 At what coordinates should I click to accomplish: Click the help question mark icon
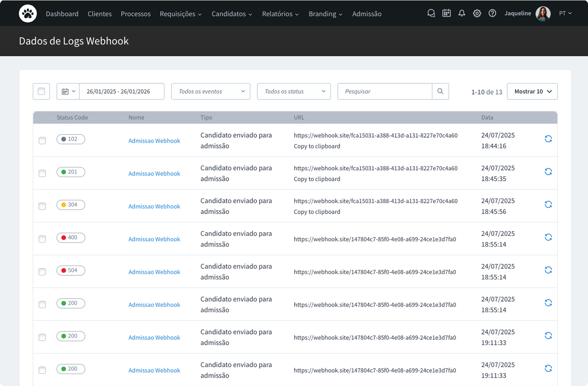492,13
